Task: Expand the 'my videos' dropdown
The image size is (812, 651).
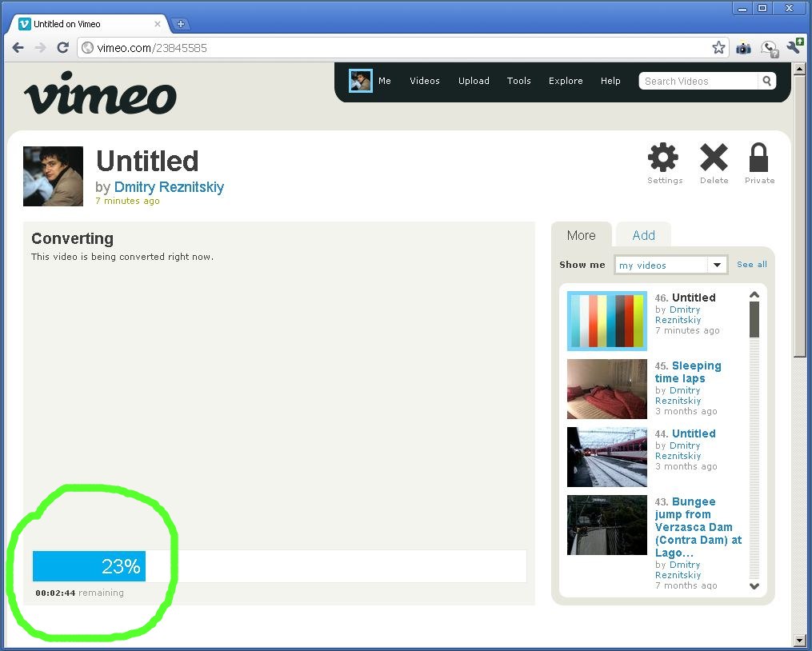Action: point(717,265)
